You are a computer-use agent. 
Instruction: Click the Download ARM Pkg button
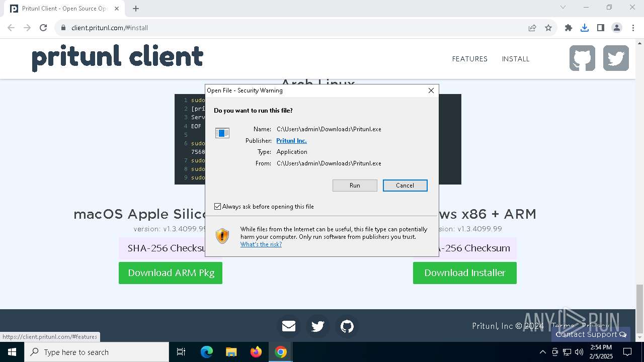coord(171,273)
